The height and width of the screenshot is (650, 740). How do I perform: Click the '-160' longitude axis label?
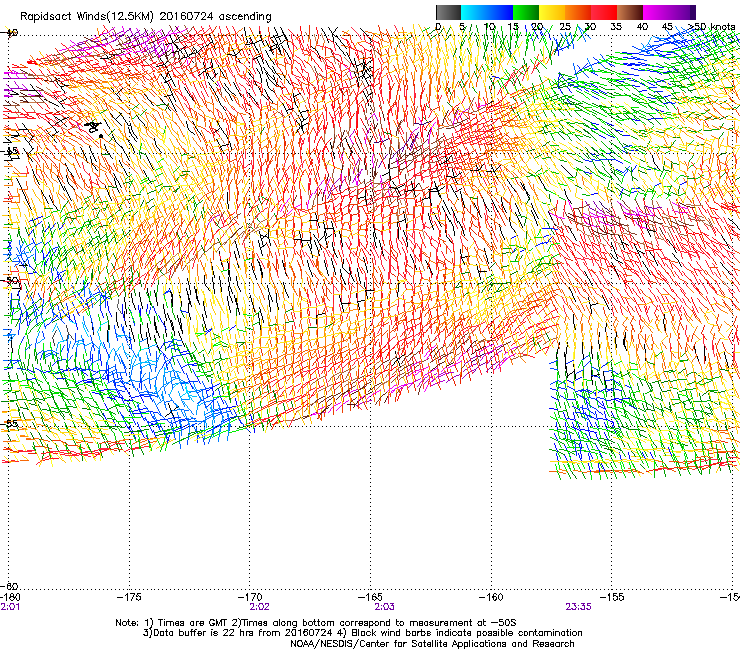tap(491, 597)
